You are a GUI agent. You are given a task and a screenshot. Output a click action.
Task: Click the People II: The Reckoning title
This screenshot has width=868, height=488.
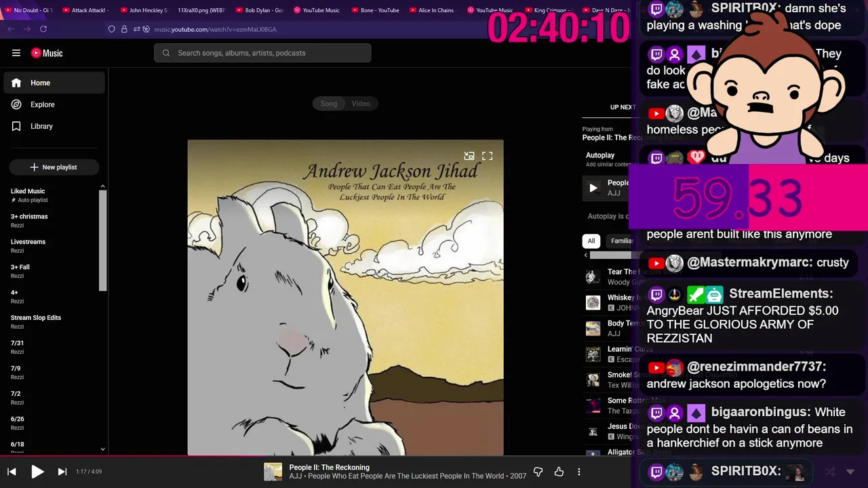click(330, 467)
